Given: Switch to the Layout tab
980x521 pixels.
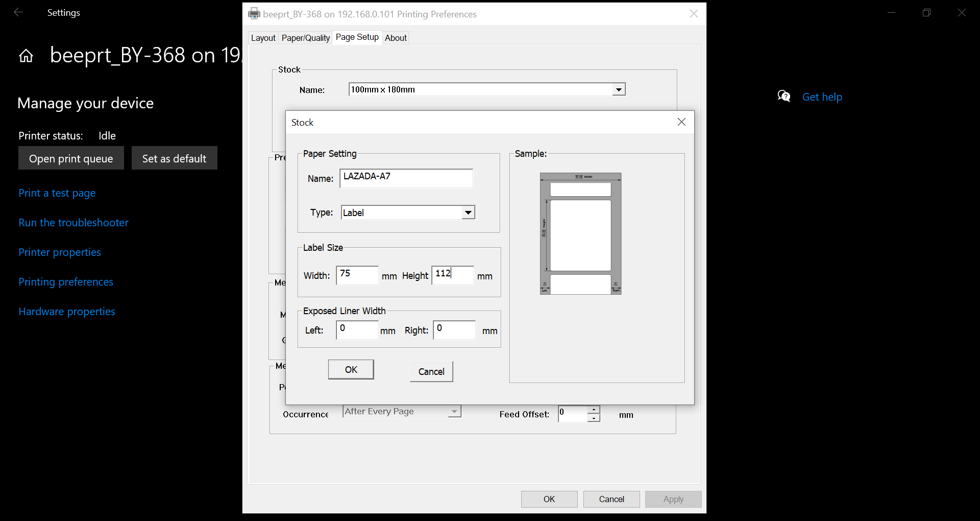Looking at the screenshot, I should click(x=263, y=37).
